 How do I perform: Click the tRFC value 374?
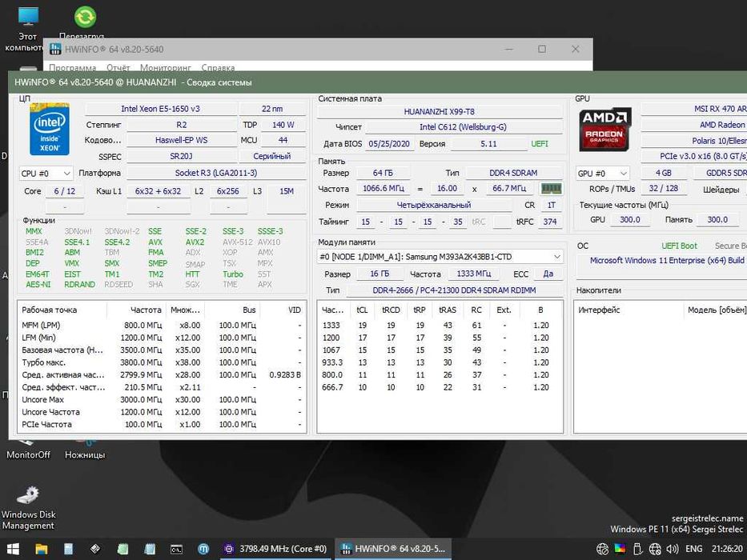pos(550,222)
